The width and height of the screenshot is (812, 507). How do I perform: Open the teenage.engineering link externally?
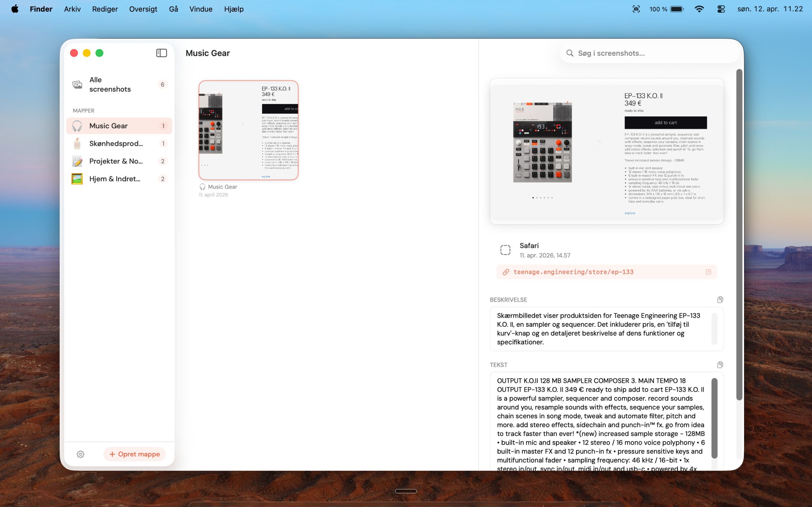(x=708, y=272)
